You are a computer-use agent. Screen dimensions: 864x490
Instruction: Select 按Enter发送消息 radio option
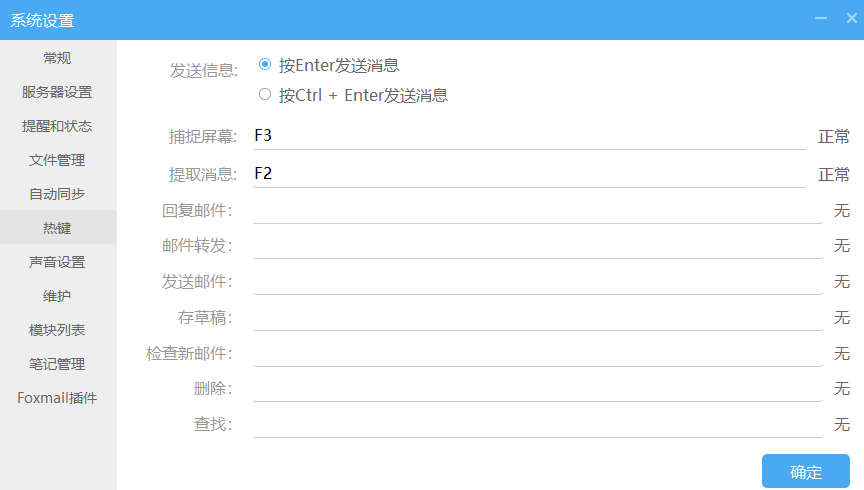coord(265,65)
